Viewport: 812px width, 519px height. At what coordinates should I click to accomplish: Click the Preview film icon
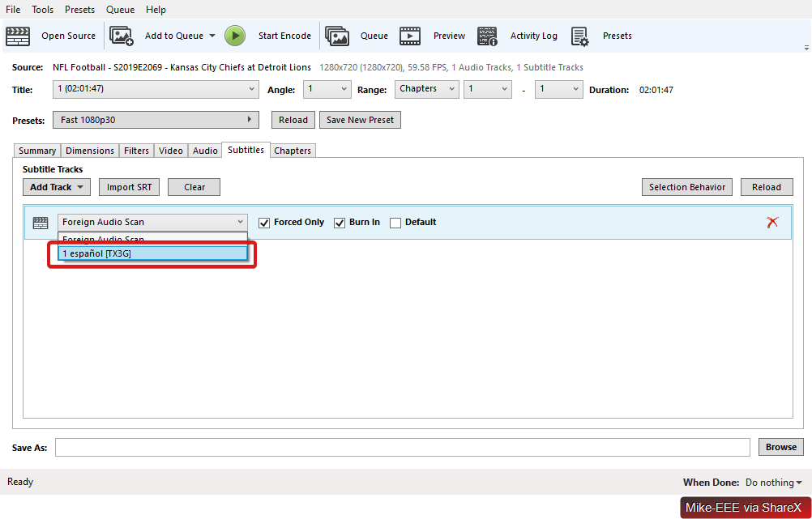pyautogui.click(x=410, y=36)
